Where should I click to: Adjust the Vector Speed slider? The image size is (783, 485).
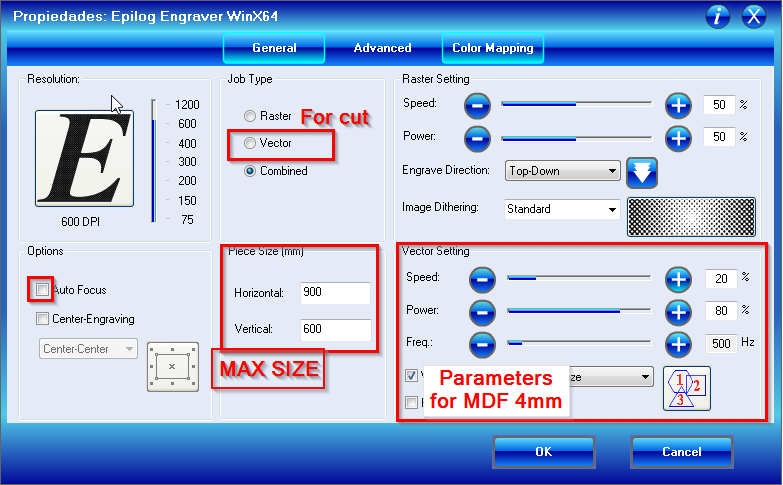tap(579, 278)
